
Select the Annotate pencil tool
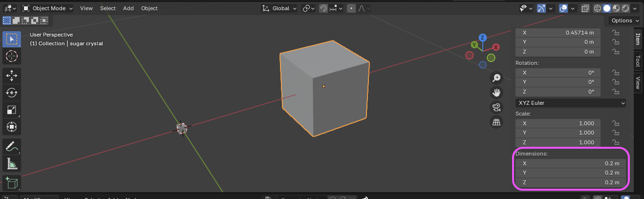[12, 146]
